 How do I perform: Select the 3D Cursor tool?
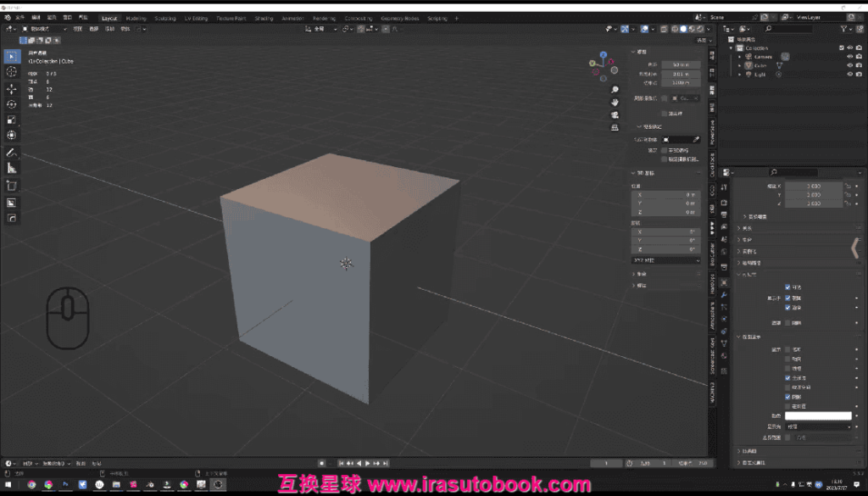[x=12, y=72]
